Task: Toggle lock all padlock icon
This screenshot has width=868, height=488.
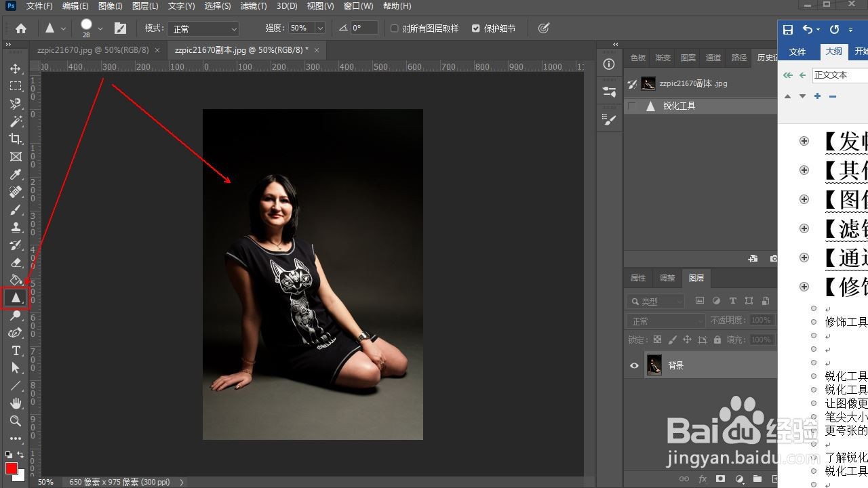Action: 717,340
